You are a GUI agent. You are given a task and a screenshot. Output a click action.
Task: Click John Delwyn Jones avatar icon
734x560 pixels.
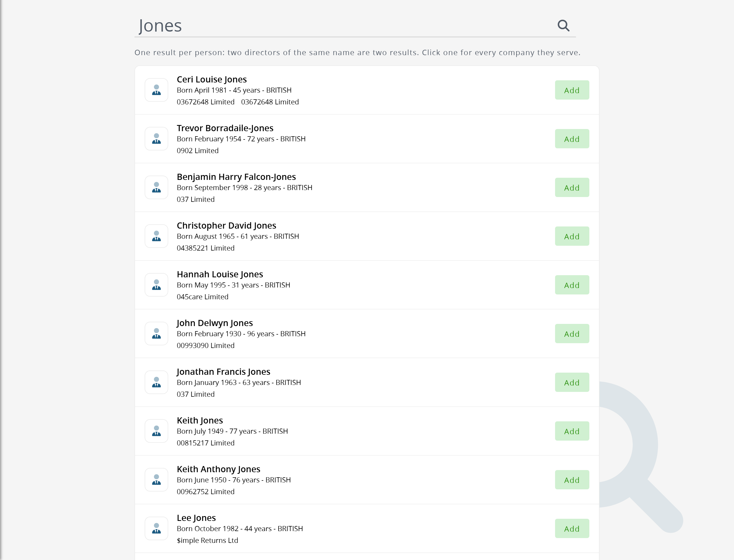coord(156,333)
